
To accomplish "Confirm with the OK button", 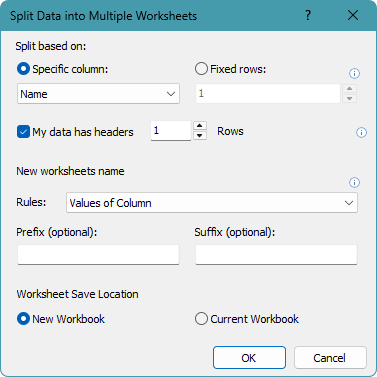I will (x=249, y=358).
